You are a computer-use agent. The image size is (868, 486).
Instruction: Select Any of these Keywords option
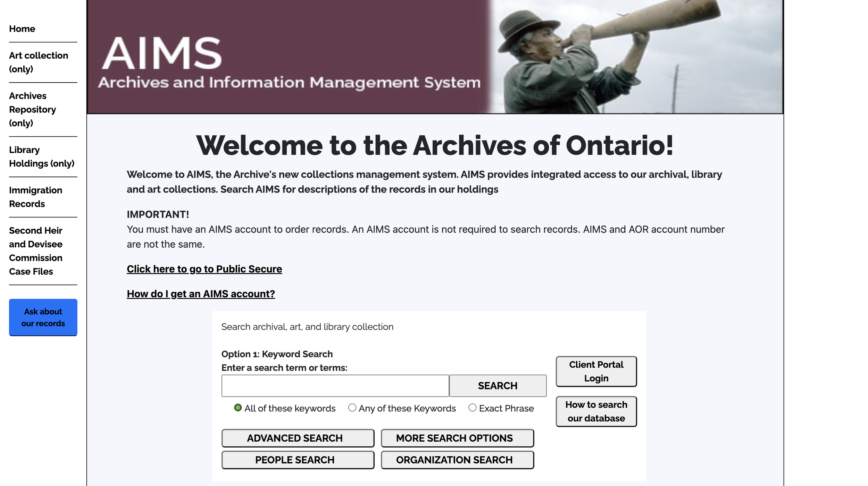click(352, 408)
